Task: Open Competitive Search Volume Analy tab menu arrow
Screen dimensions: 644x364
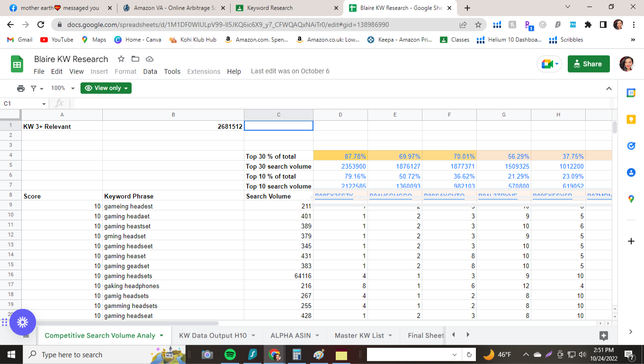Action: [x=161, y=336]
